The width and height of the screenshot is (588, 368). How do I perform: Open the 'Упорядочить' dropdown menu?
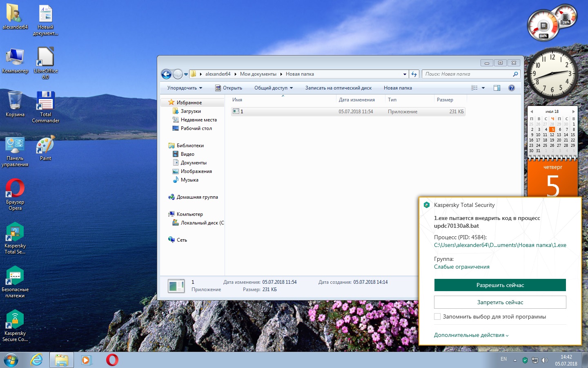(185, 88)
